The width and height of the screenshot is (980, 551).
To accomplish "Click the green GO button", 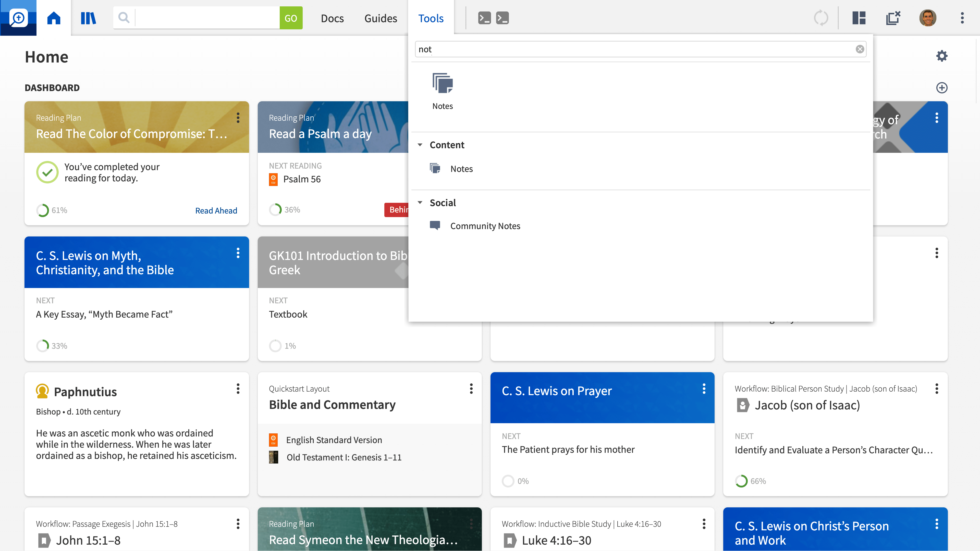I will click(291, 18).
